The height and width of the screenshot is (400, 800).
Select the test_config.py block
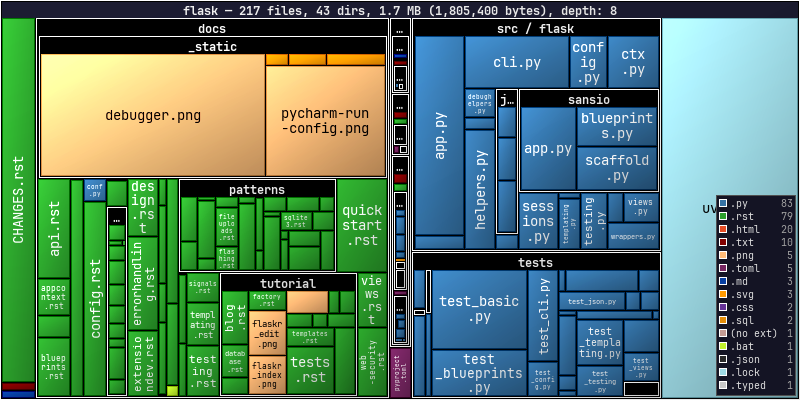543,379
